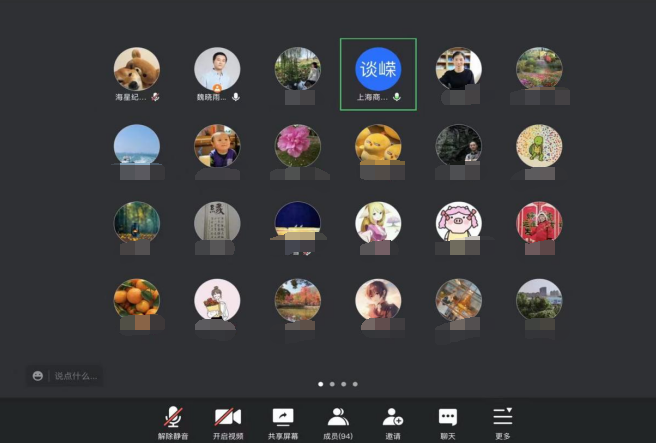Select the Shiba dog avatar

click(x=137, y=69)
